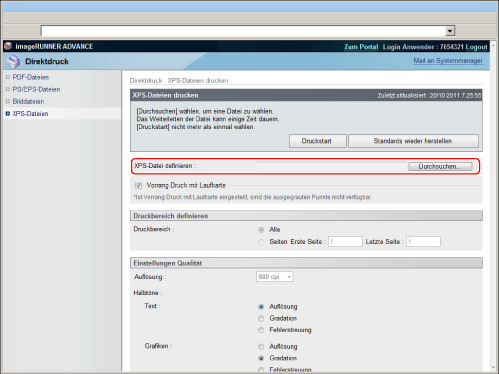The height and width of the screenshot is (374, 499).
Task: Select Gradation for Text halftones
Action: point(261,318)
